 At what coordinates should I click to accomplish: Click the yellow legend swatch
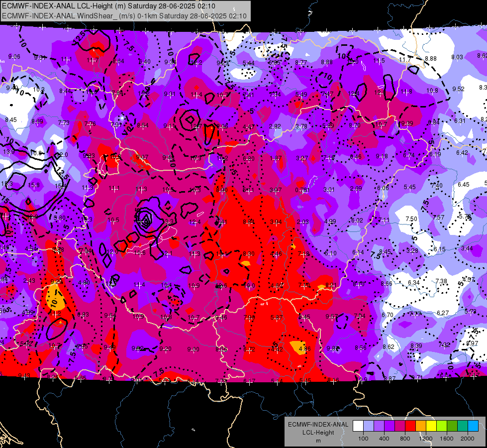(431, 426)
